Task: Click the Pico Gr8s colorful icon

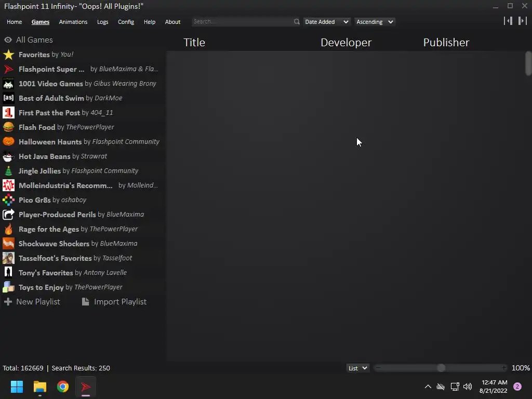Action: 8,200
